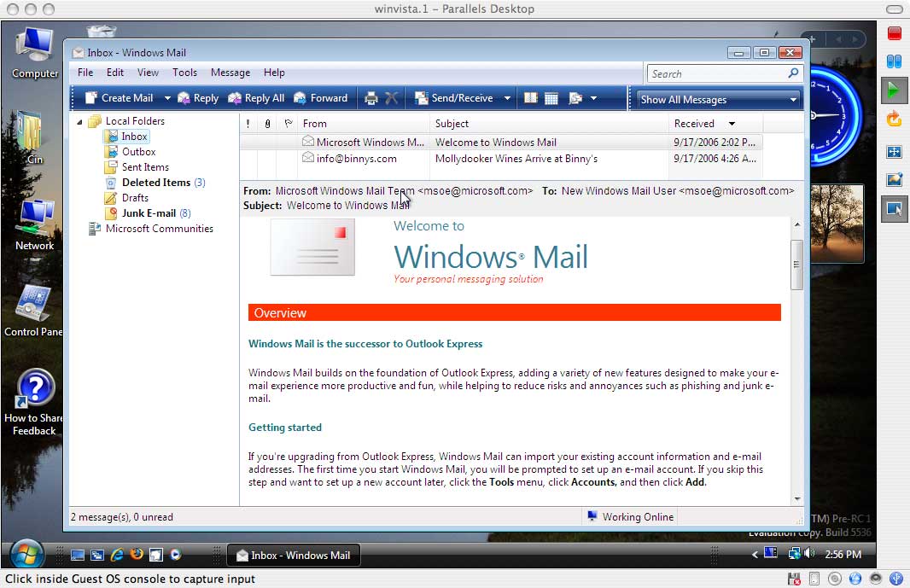Viewport: 910px width, 588px height.
Task: Sort messages by the Attachment column header
Action: [x=267, y=124]
